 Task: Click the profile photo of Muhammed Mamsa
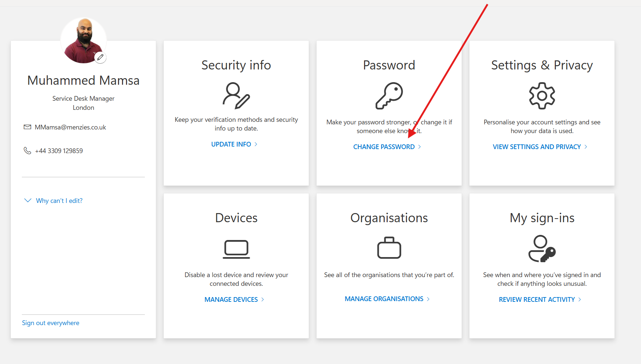click(x=83, y=40)
